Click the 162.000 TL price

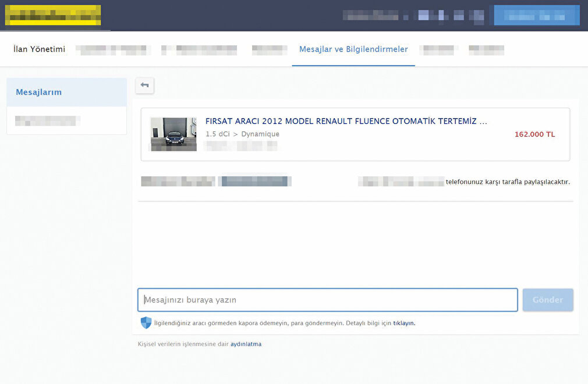click(534, 134)
